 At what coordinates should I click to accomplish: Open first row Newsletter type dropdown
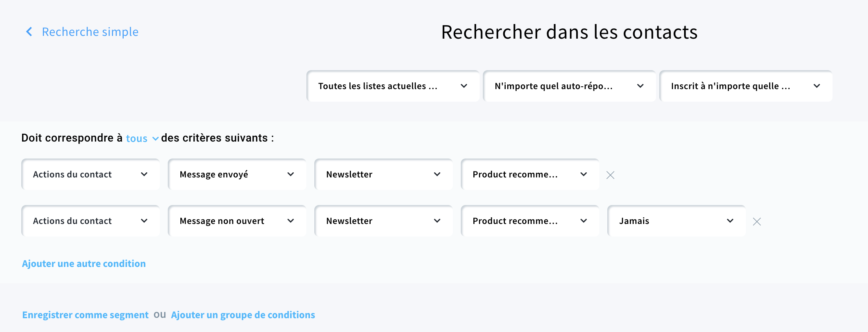384,175
